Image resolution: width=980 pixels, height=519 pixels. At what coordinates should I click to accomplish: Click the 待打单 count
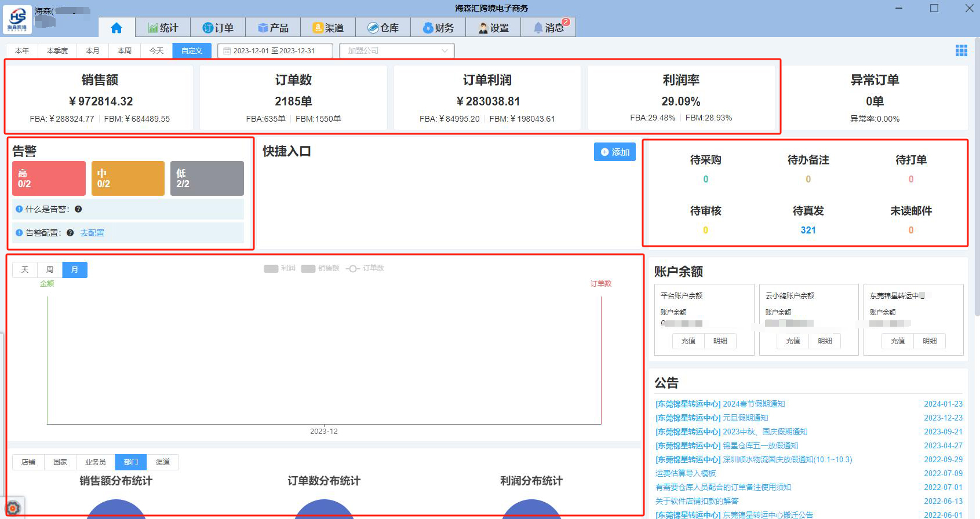[911, 179]
